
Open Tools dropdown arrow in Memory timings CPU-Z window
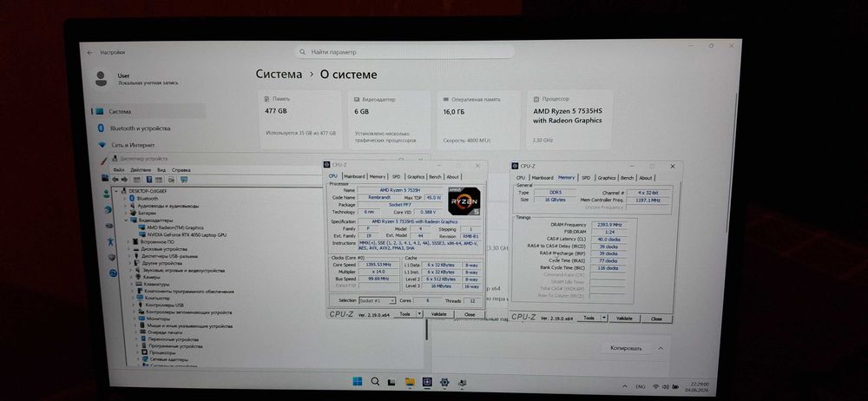click(604, 319)
